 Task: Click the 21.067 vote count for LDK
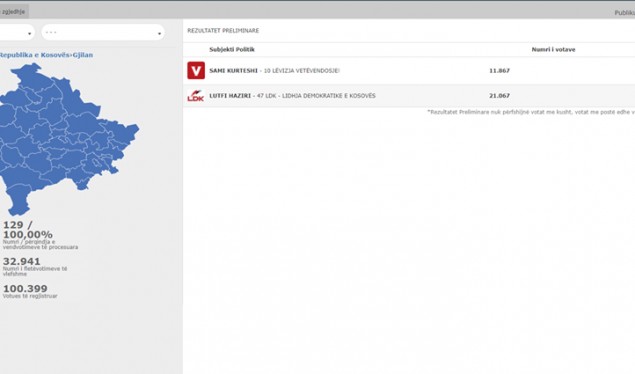[x=499, y=96]
